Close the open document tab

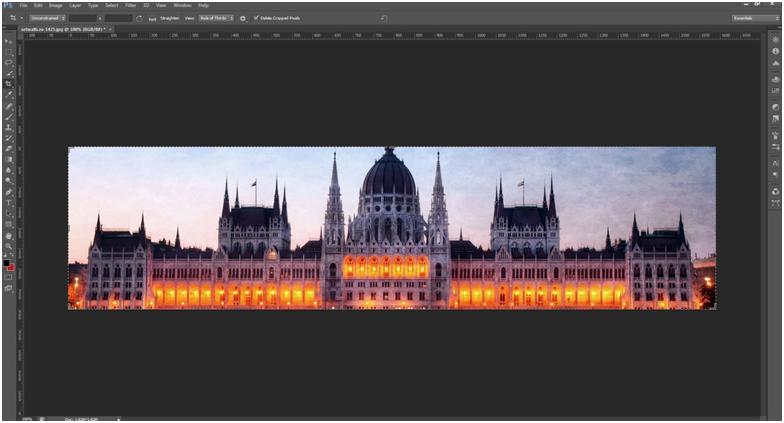point(110,29)
